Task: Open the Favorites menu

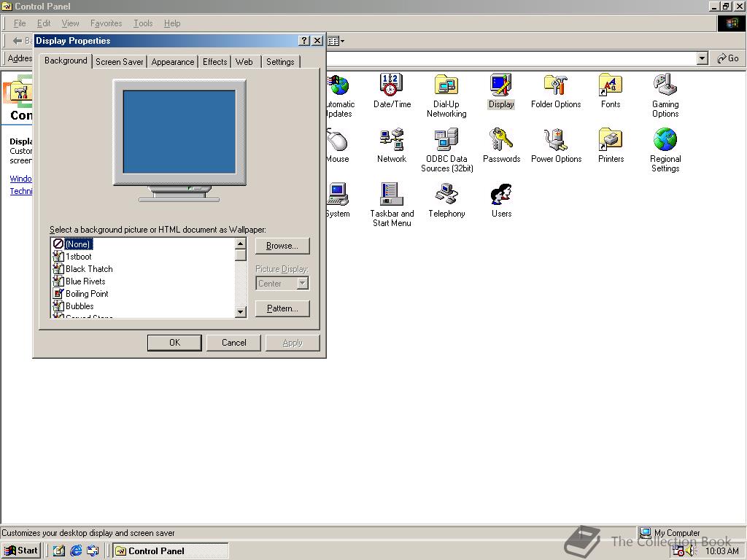Action: (106, 23)
